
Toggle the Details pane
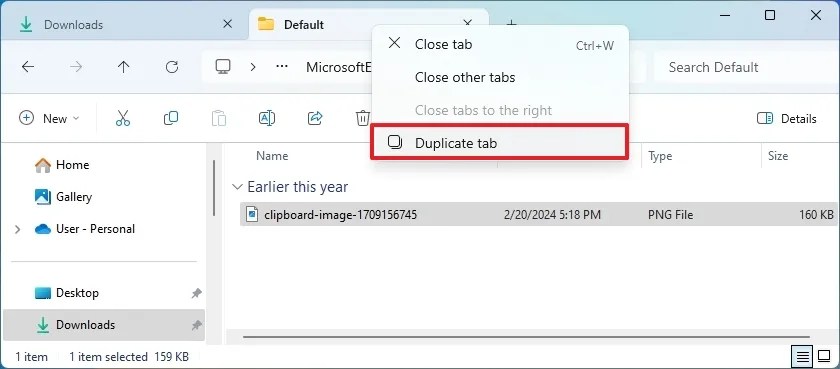click(x=786, y=118)
